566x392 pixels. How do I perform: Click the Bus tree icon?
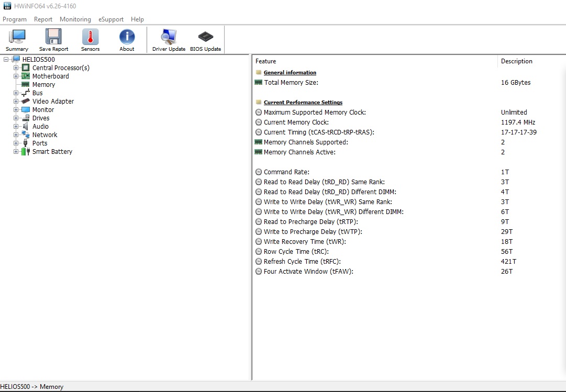tap(26, 93)
